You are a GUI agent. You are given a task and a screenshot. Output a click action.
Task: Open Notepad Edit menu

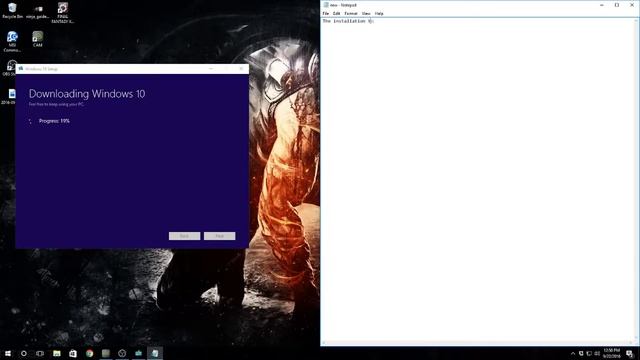pos(336,13)
